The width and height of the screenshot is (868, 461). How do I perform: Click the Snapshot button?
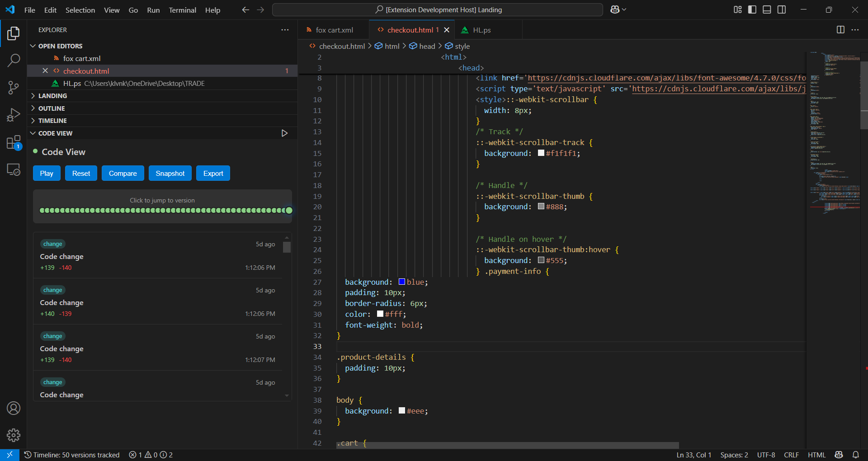point(170,174)
